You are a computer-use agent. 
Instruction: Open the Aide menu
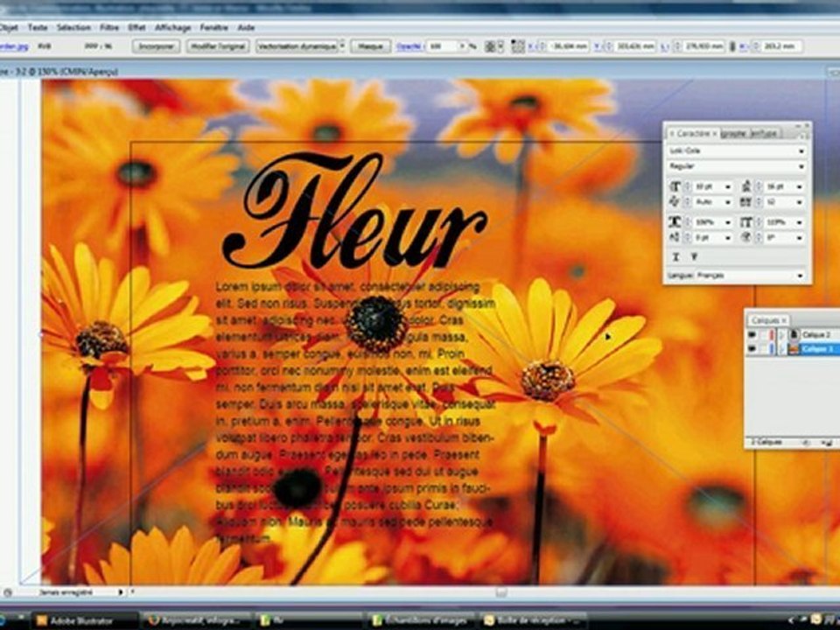[246, 27]
